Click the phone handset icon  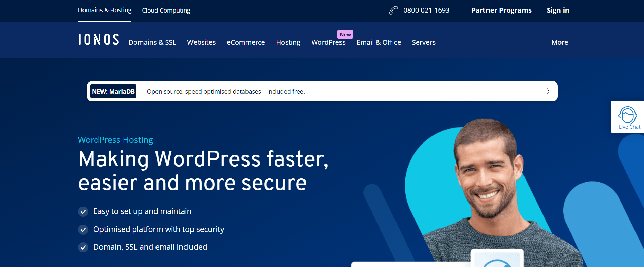(393, 11)
